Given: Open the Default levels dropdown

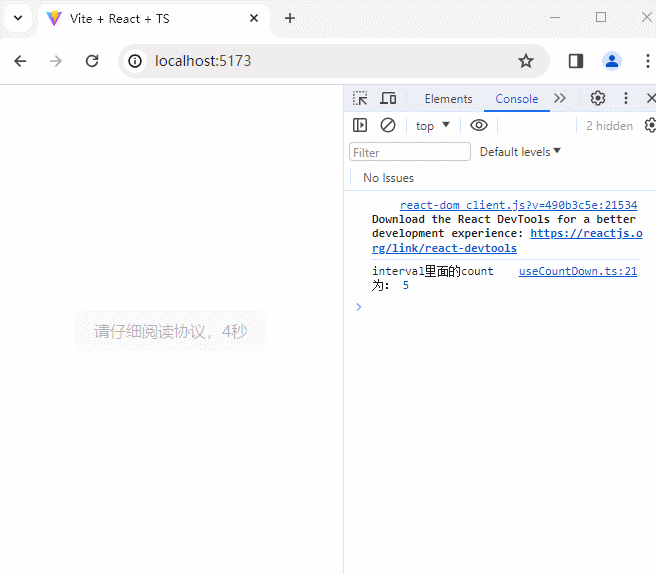Looking at the screenshot, I should point(520,152).
